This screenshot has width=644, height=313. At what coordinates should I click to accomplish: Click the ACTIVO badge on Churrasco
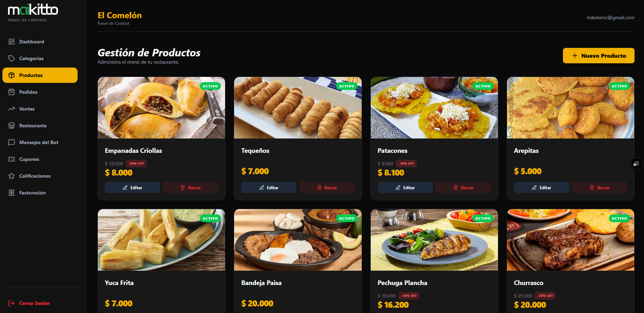coord(619,218)
